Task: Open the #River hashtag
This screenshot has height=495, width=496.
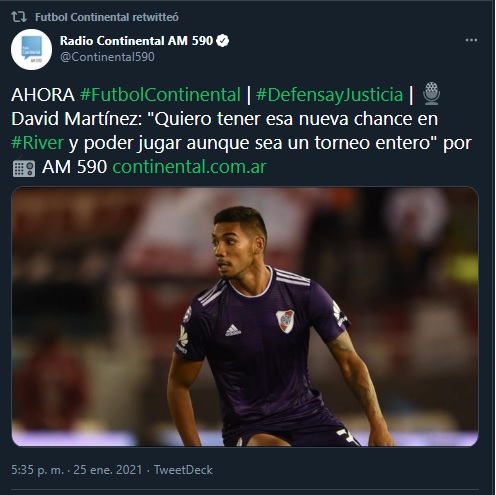Action: [37, 143]
